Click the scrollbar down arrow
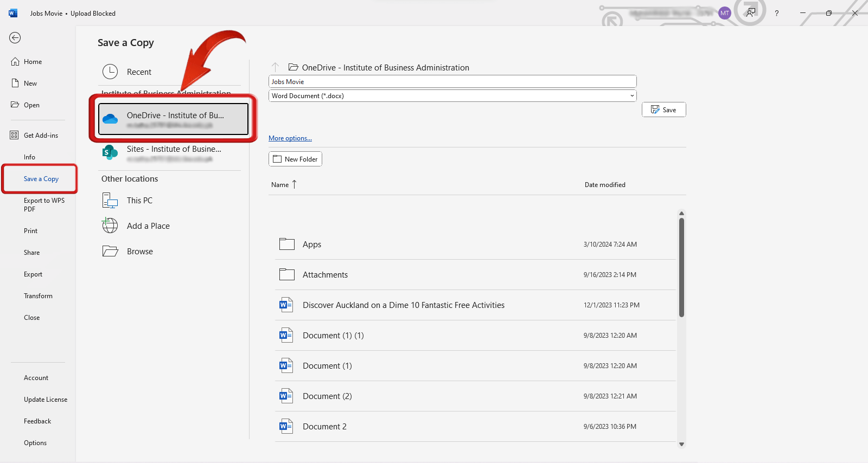 681,444
